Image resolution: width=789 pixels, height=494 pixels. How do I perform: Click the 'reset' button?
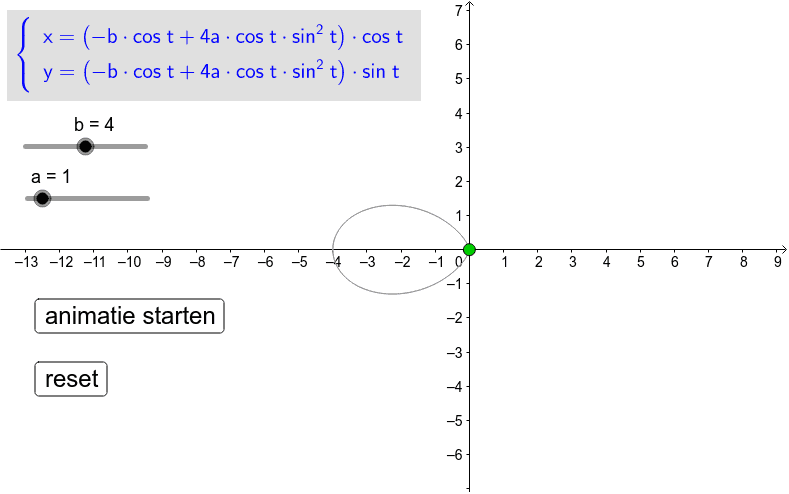(x=71, y=379)
